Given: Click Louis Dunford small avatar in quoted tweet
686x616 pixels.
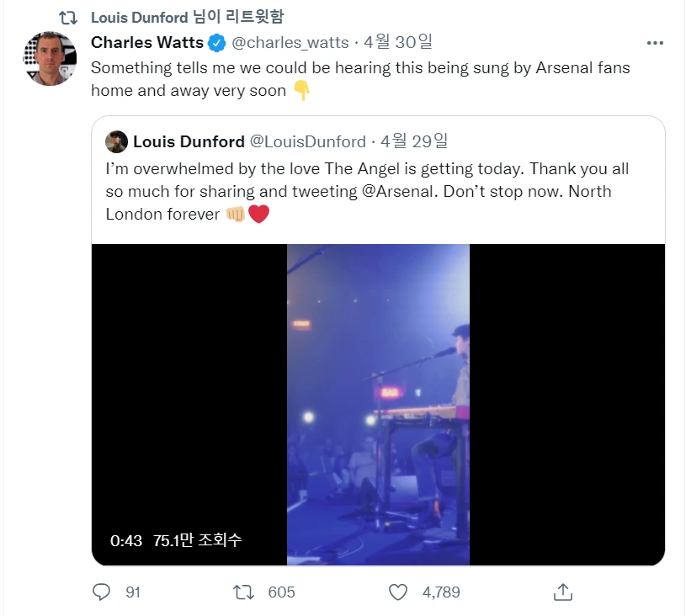Looking at the screenshot, I should point(116,141).
